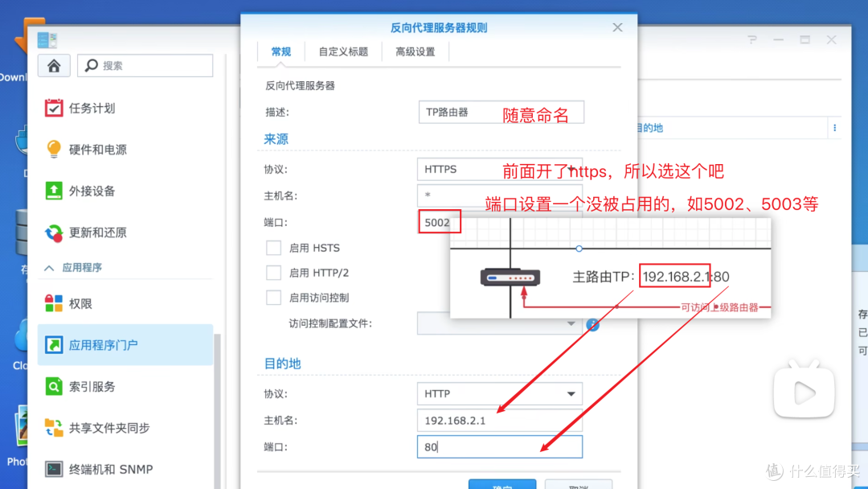The height and width of the screenshot is (489, 868).
Task: Click the video play overlay icon
Action: click(x=804, y=391)
